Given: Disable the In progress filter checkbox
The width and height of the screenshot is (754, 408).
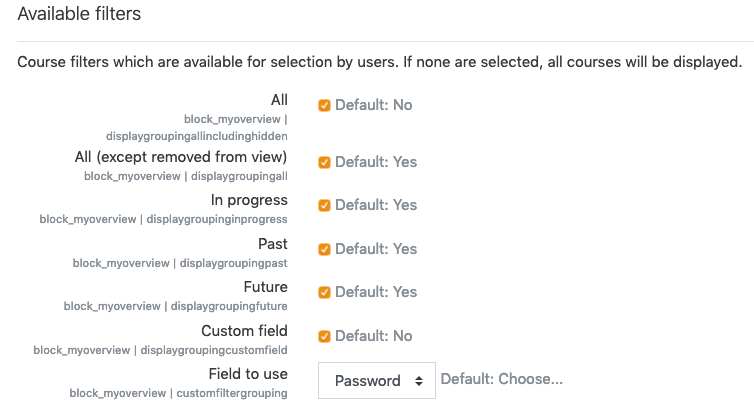Looking at the screenshot, I should pos(324,205).
